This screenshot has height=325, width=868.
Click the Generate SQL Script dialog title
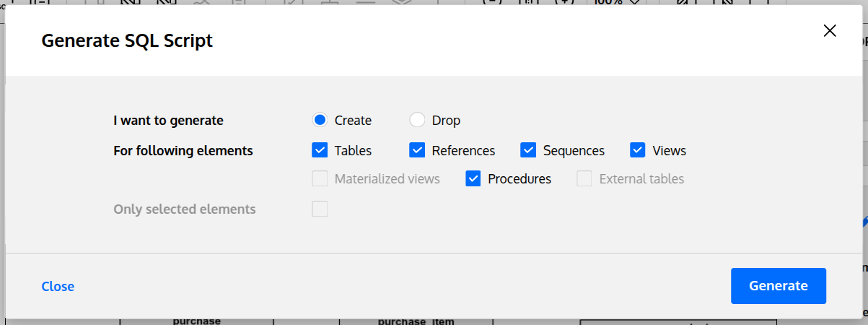pos(127,40)
